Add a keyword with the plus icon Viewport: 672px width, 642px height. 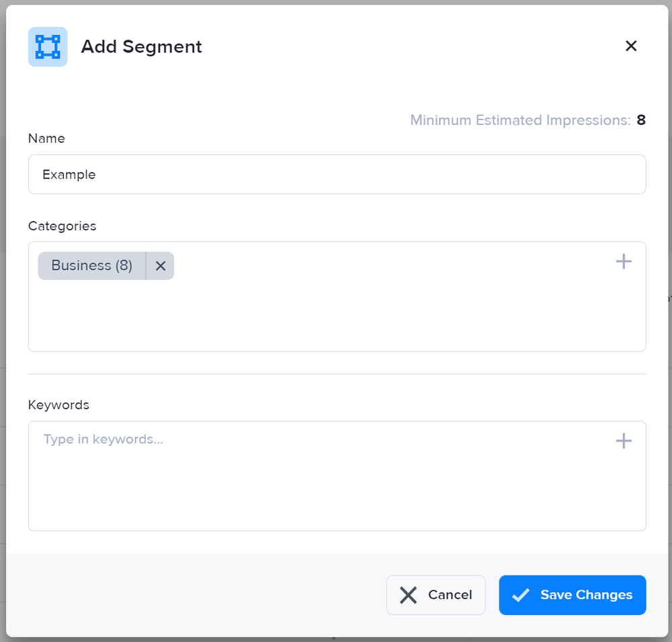[624, 441]
